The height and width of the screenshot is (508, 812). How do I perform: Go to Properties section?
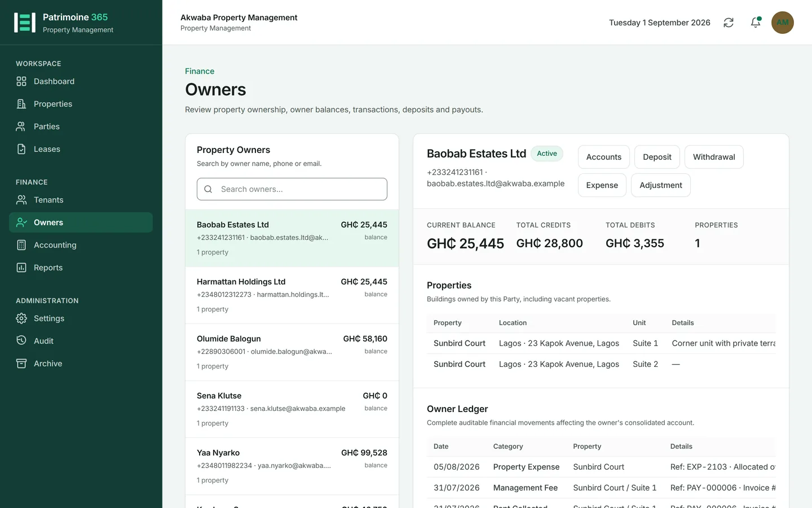click(x=81, y=104)
